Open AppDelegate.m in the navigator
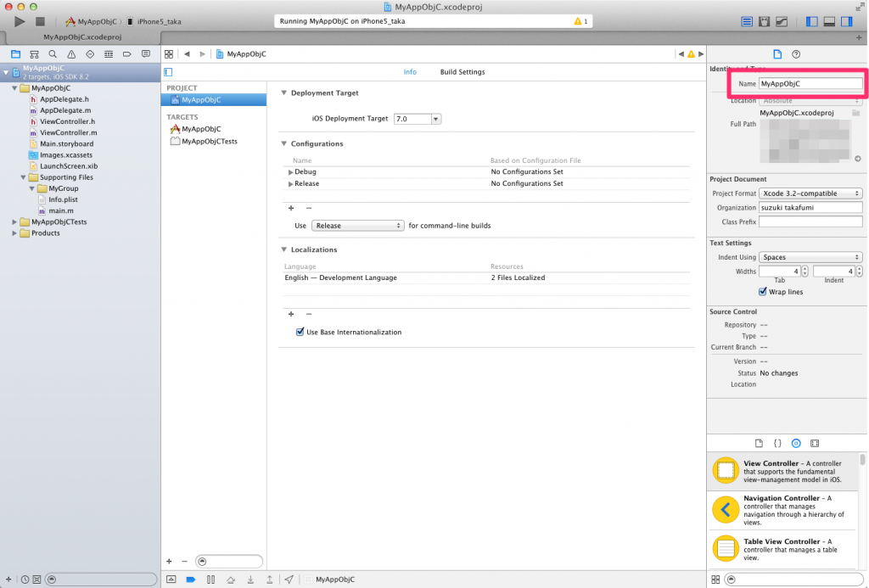This screenshot has height=588, width=869. click(64, 110)
